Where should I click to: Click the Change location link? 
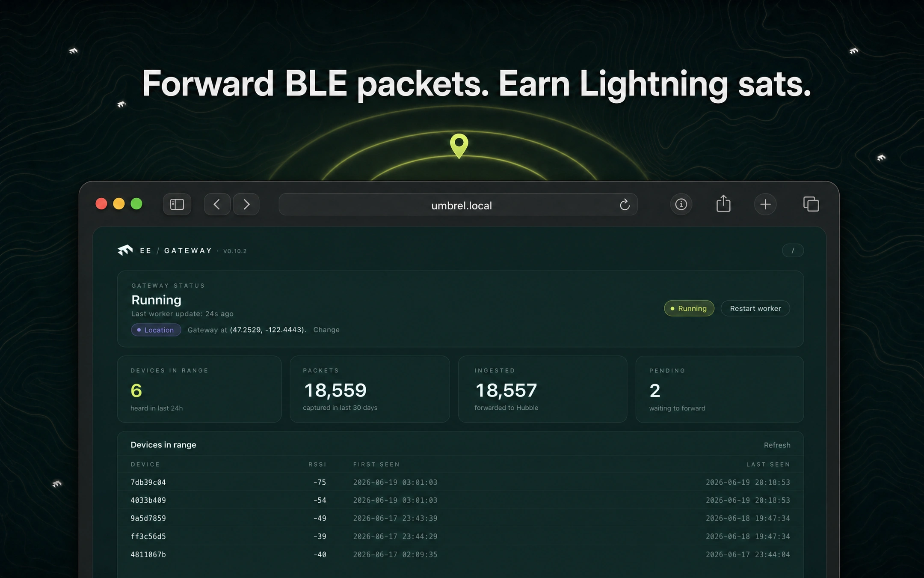(x=326, y=330)
